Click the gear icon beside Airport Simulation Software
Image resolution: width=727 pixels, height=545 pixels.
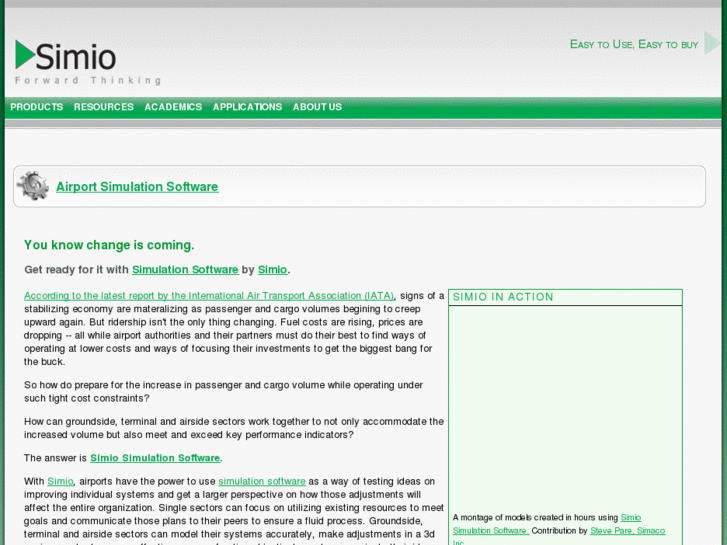click(x=33, y=186)
